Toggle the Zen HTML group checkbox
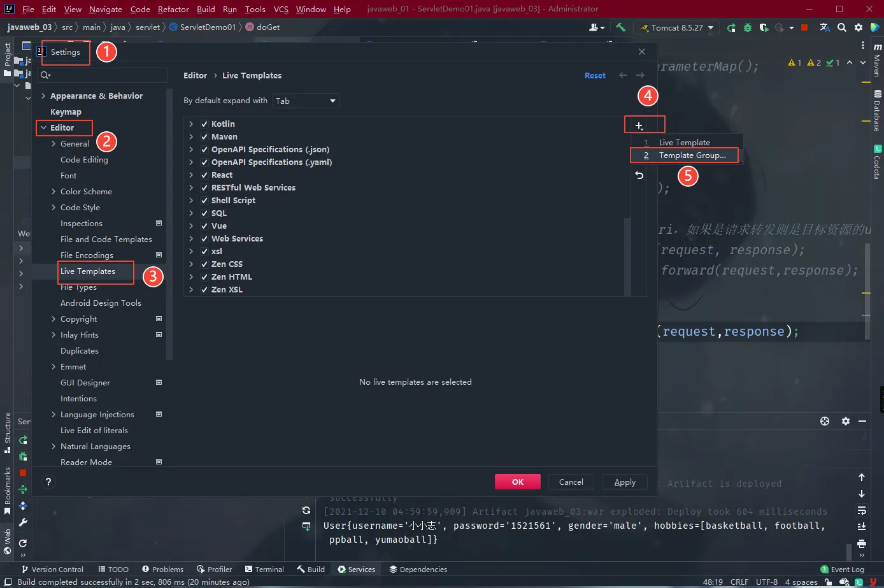The width and height of the screenshot is (884, 588). coord(204,277)
